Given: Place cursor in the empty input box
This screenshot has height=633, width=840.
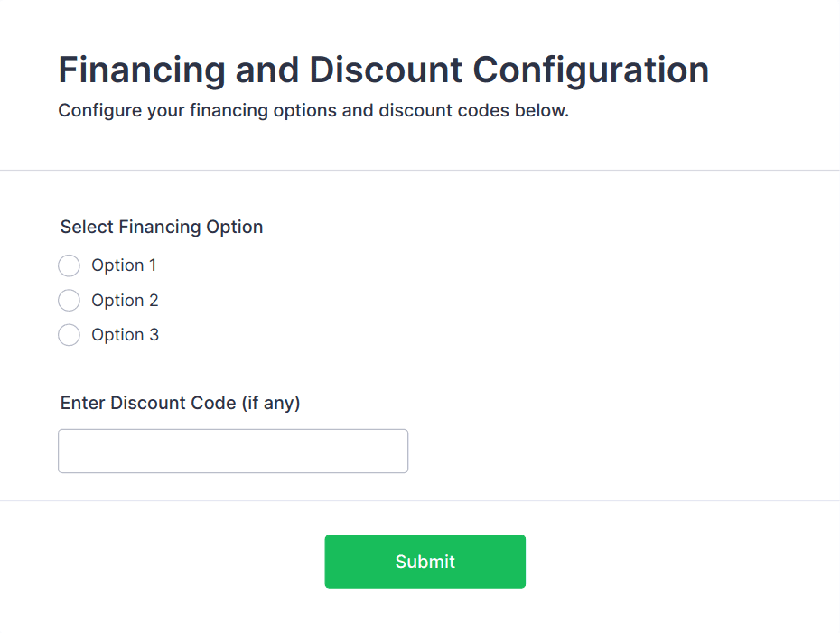Looking at the screenshot, I should pyautogui.click(x=233, y=451).
